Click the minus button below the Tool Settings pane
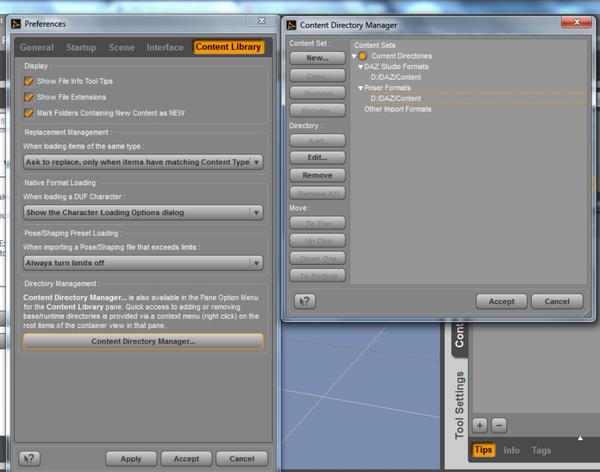 [499, 425]
